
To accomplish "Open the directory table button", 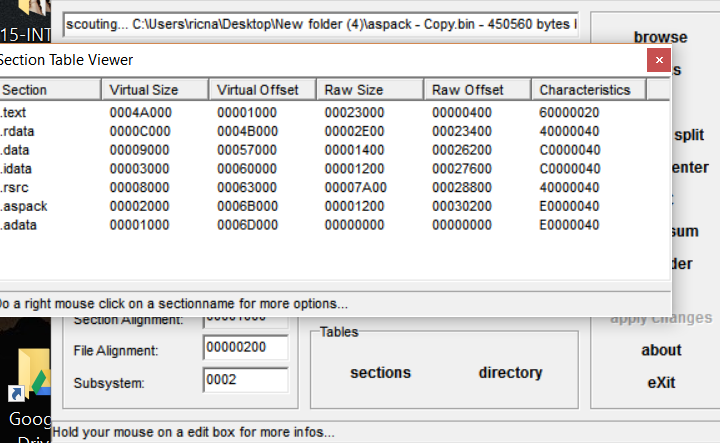I will click(x=510, y=373).
